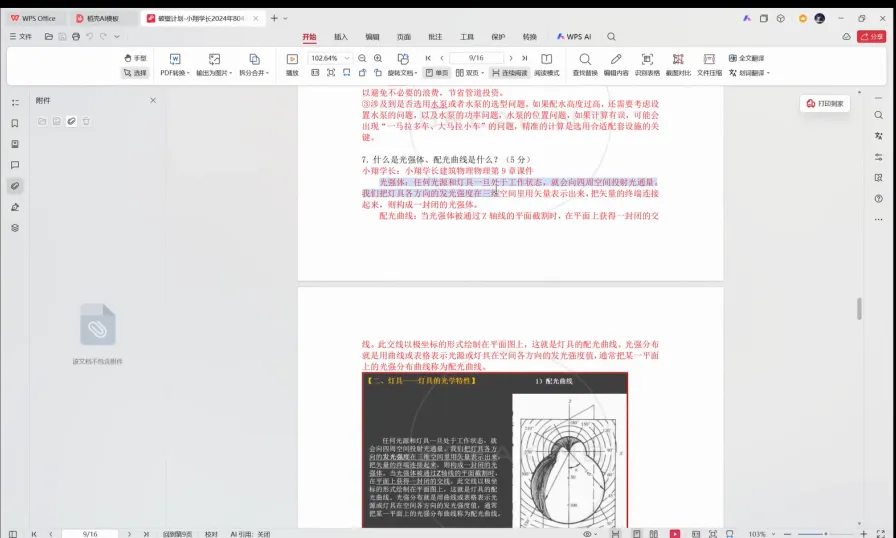Viewport: 896px width, 538px height.
Task: Switch to the WPS Office home tab
Action: (33, 18)
